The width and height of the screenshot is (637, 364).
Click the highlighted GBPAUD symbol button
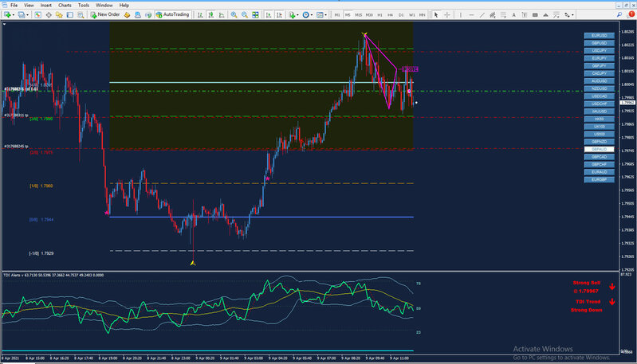point(600,149)
